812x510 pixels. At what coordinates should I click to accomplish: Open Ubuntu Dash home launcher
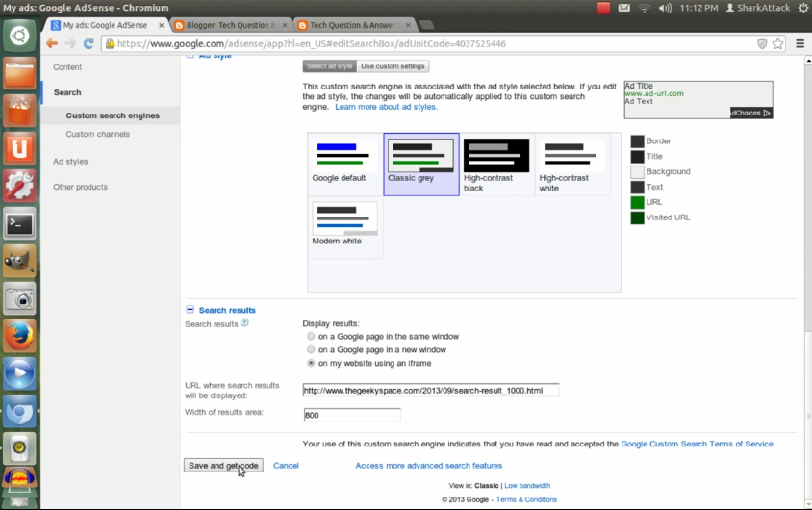click(x=19, y=36)
